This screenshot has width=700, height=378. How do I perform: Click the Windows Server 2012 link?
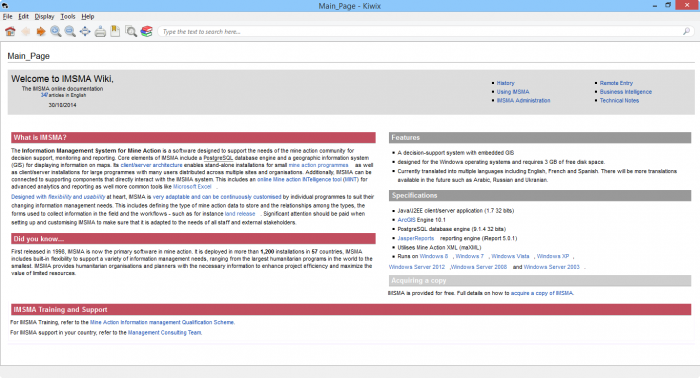pyautogui.click(x=417, y=267)
